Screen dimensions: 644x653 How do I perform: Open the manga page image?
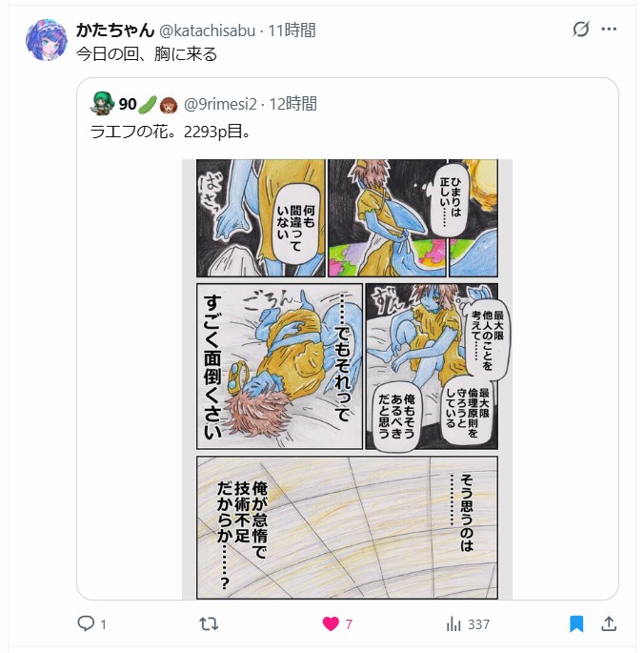tap(347, 379)
